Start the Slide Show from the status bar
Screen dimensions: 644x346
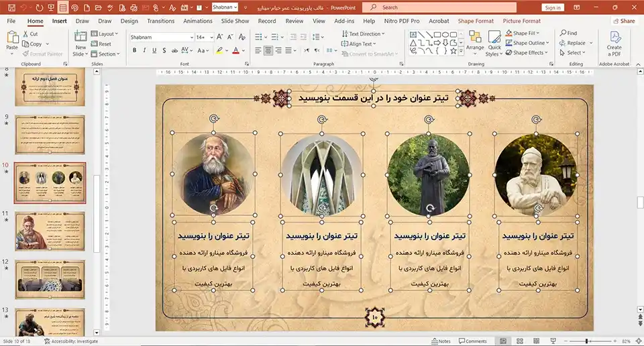tap(553, 341)
